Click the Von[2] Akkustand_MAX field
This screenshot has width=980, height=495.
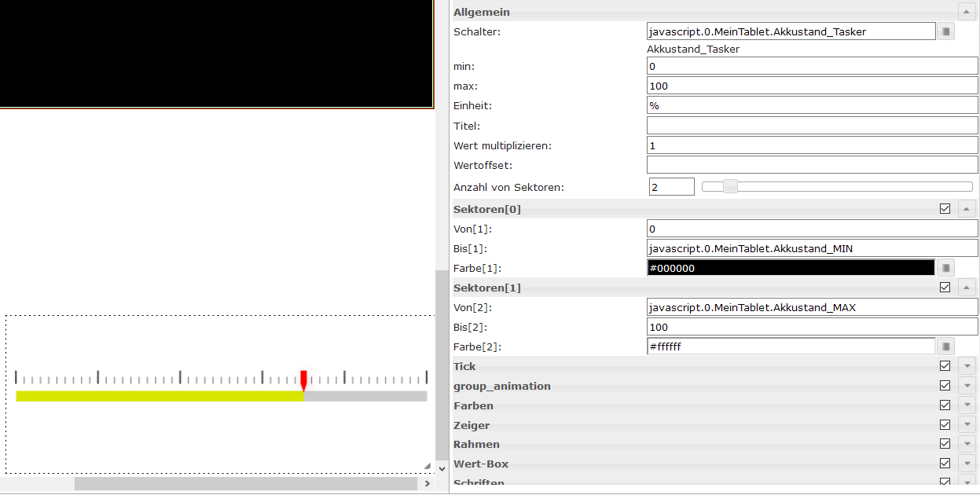[812, 307]
